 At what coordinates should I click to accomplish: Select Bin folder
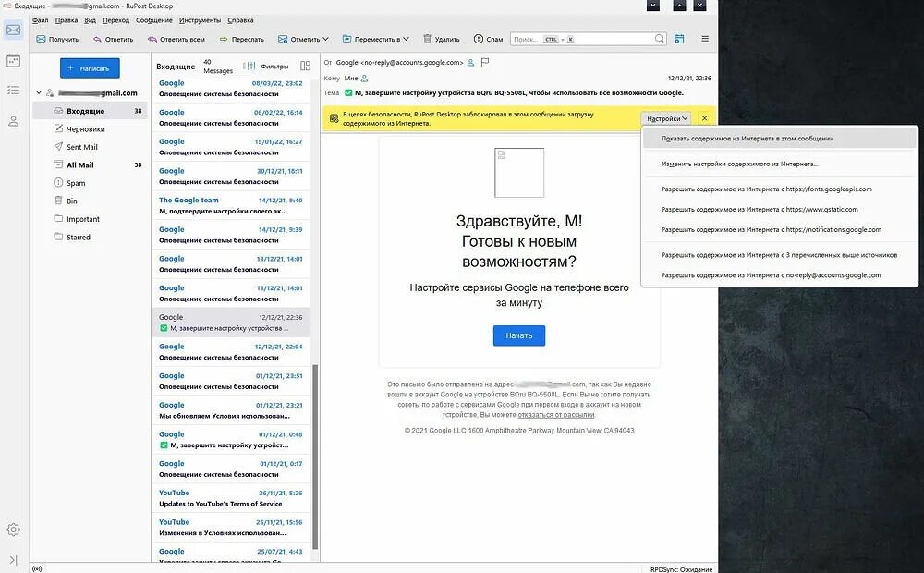tap(90, 201)
